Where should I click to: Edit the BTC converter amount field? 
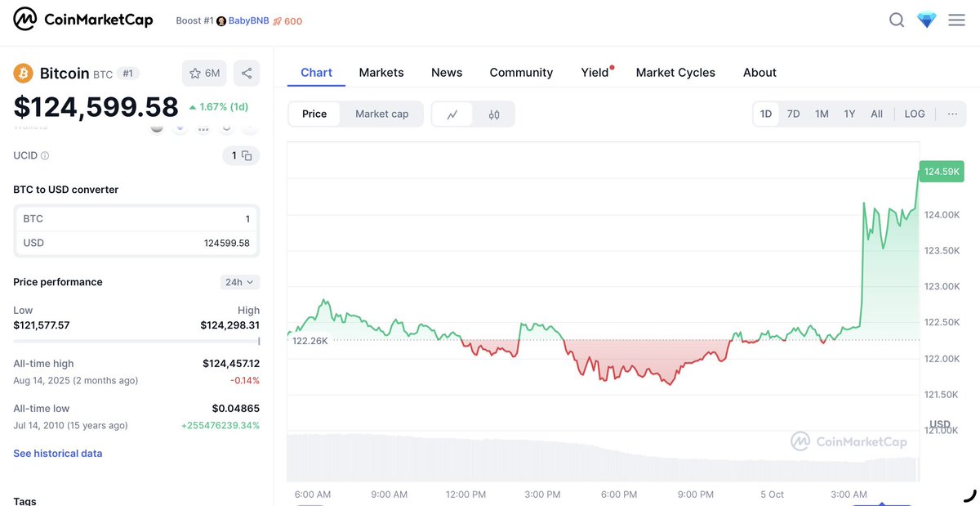(x=136, y=219)
